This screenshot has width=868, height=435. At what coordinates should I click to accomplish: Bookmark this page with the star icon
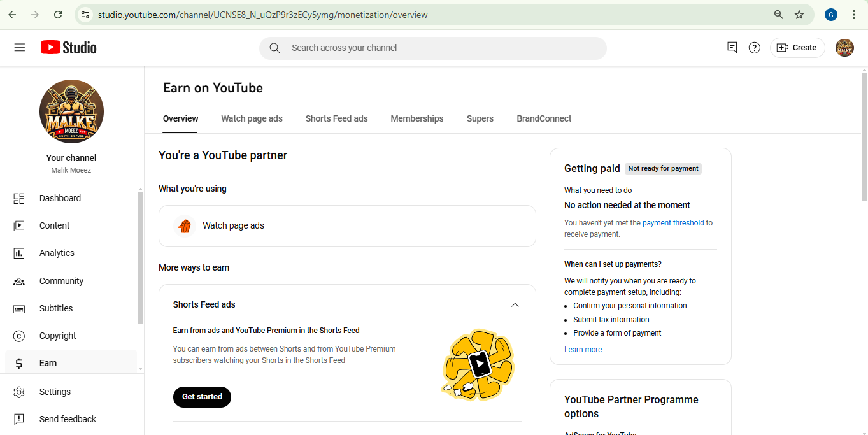point(799,15)
